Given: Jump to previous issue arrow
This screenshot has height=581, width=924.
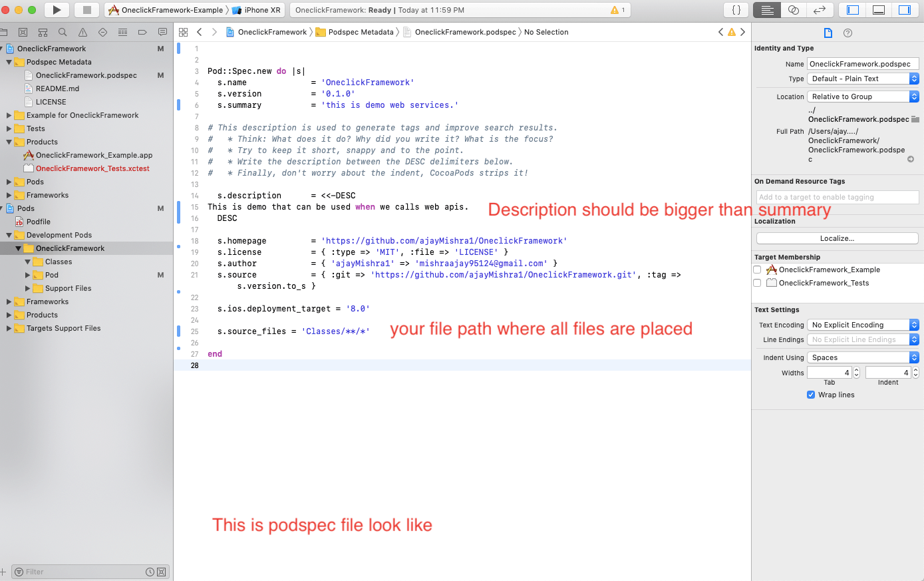Looking at the screenshot, I should coord(720,32).
